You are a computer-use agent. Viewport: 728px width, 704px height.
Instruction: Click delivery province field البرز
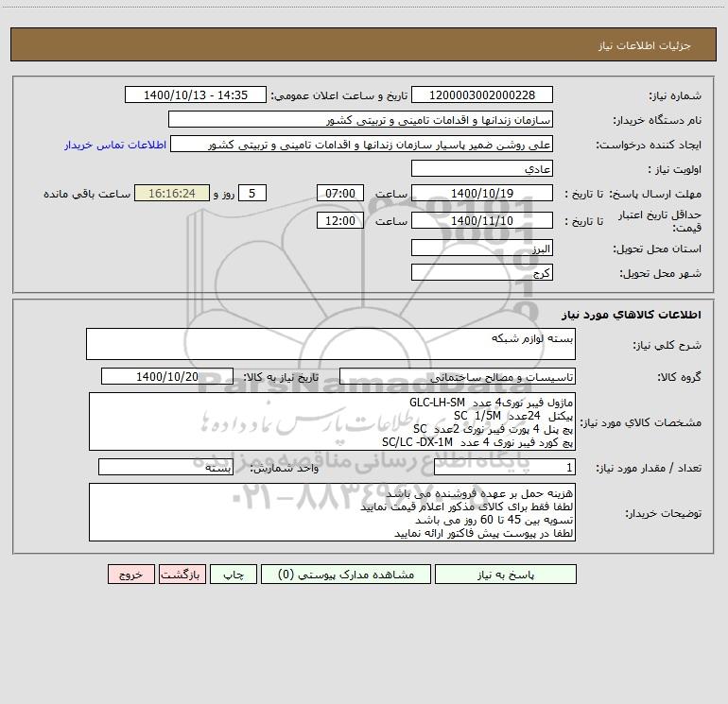point(482,248)
